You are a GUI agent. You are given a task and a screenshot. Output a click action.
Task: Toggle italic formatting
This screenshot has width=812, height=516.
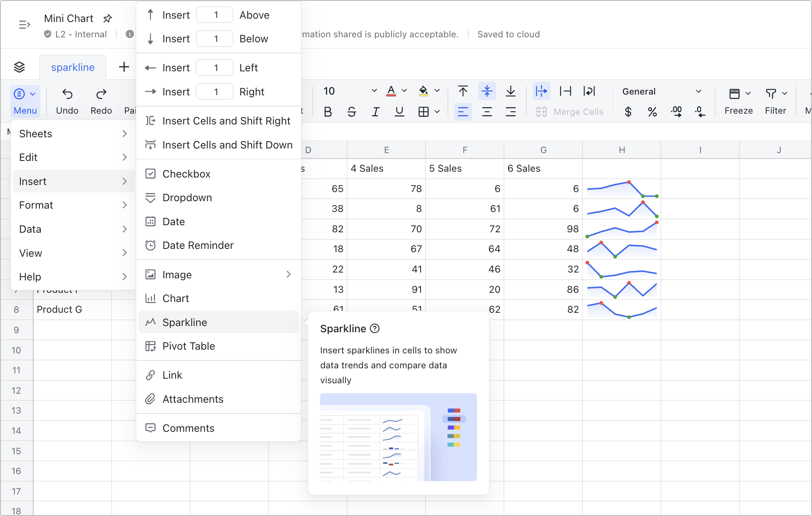click(375, 112)
